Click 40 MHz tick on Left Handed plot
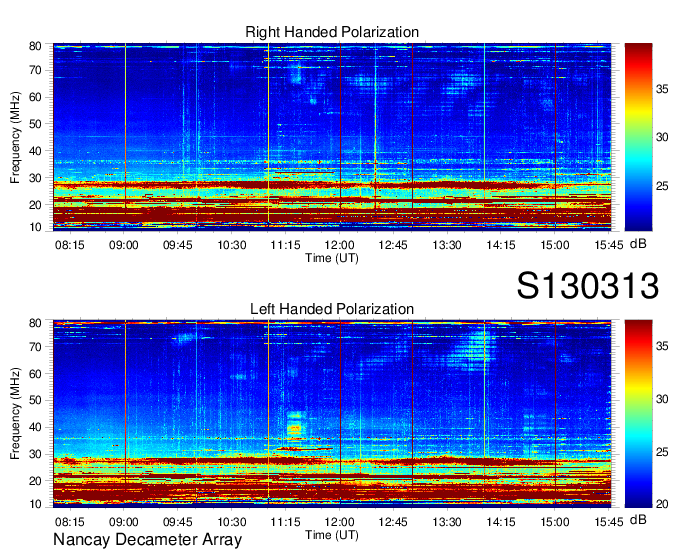 point(35,428)
